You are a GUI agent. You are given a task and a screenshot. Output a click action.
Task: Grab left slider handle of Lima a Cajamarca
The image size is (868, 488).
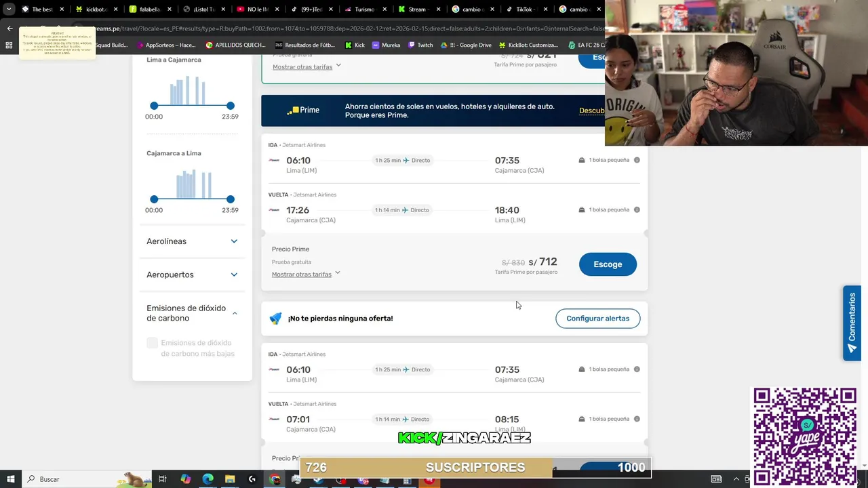point(154,106)
